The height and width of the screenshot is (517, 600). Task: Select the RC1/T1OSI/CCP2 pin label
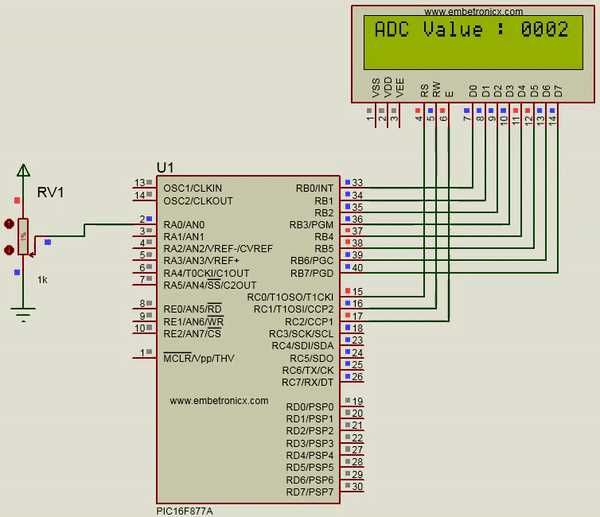[x=293, y=309]
